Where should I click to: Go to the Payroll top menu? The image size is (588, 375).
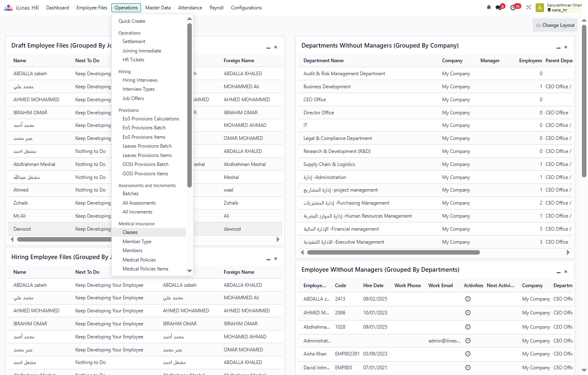click(217, 8)
